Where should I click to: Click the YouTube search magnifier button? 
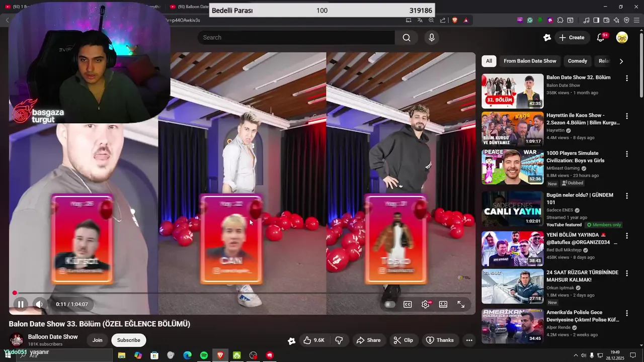(407, 38)
